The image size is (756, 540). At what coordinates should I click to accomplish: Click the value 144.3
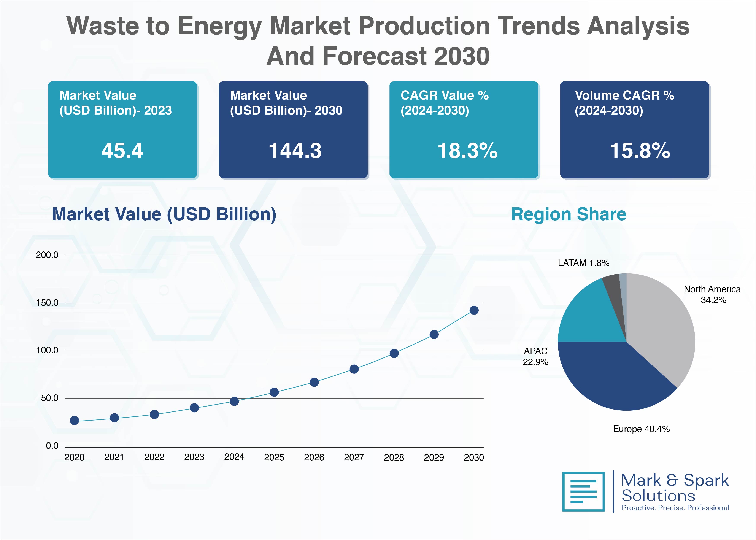[x=295, y=151]
